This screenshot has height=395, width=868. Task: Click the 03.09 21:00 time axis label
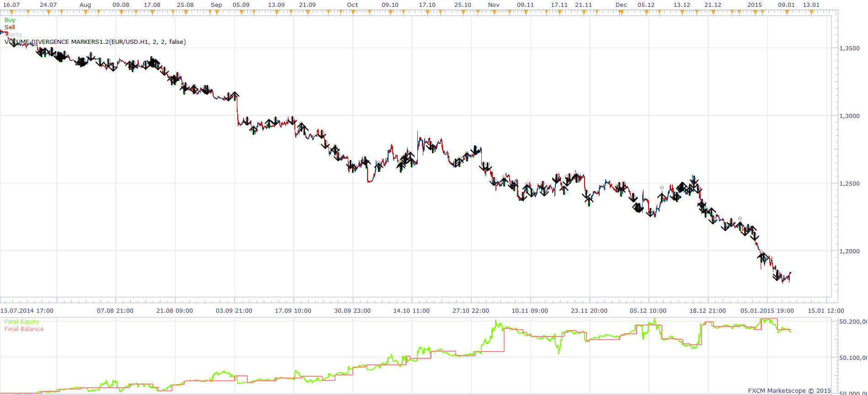(234, 311)
